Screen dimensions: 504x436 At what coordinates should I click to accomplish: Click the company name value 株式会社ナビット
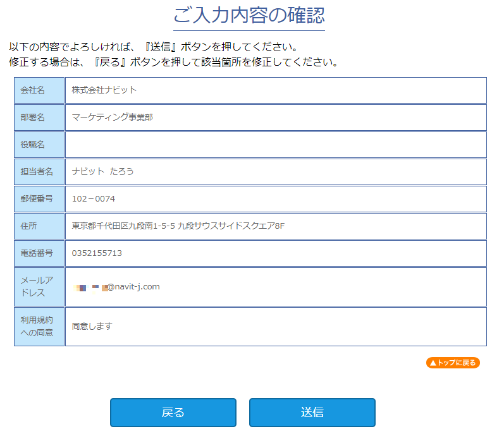[x=104, y=90]
